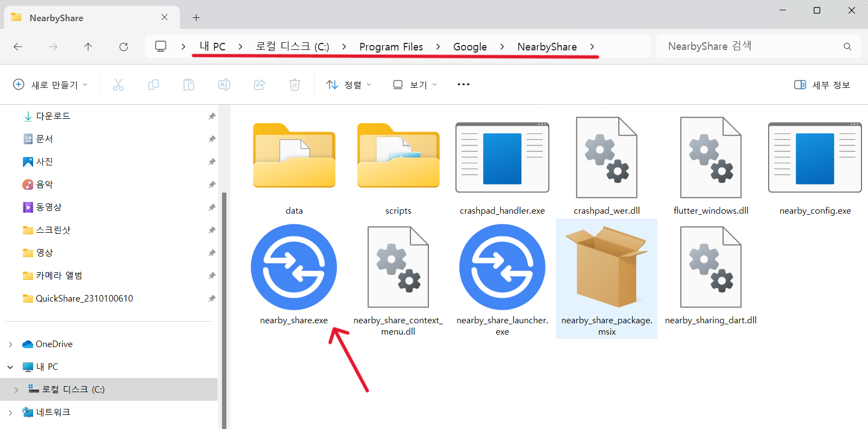This screenshot has height=429, width=868.
Task: Go up one folder level arrow
Action: [x=88, y=47]
